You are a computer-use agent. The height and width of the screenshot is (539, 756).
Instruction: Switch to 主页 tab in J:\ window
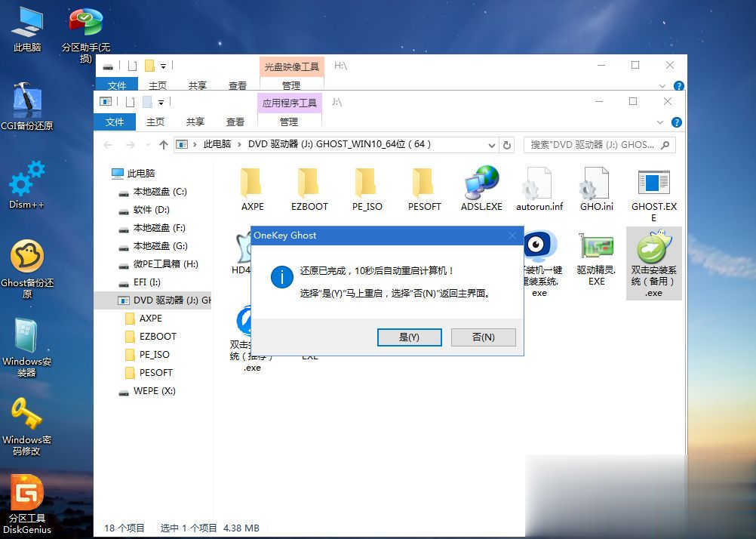155,122
